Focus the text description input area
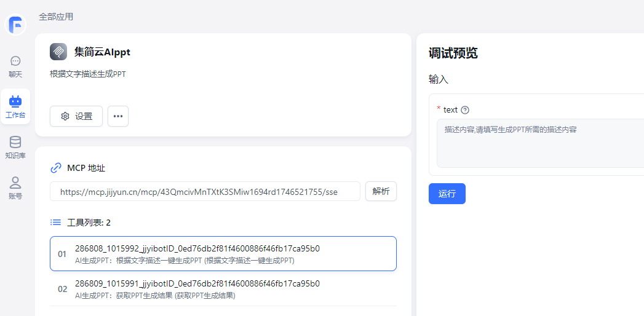 [x=540, y=143]
